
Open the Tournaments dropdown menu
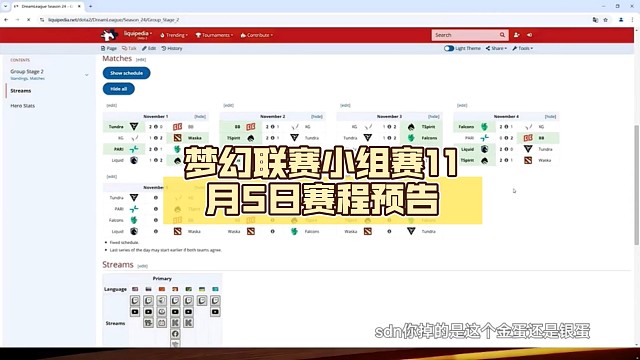coord(214,35)
